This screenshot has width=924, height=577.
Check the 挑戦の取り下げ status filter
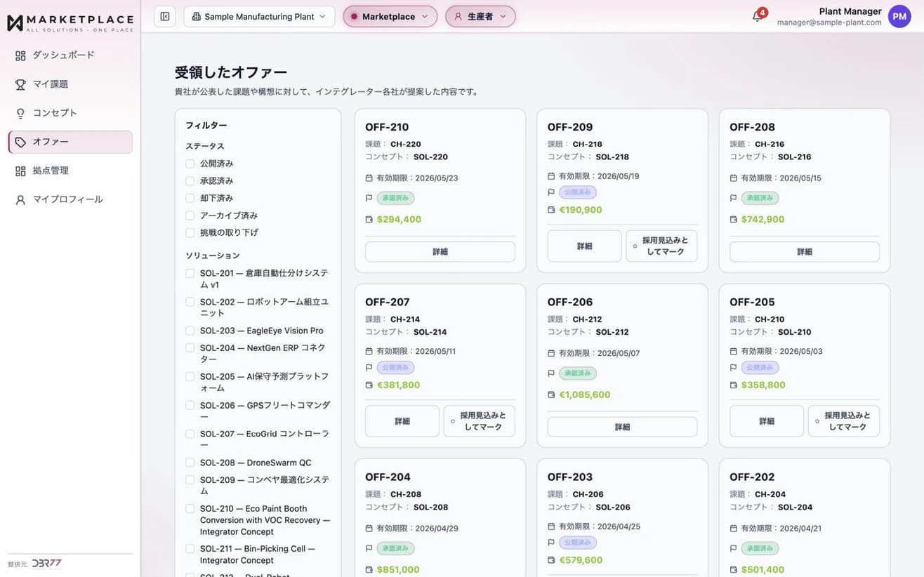(190, 232)
